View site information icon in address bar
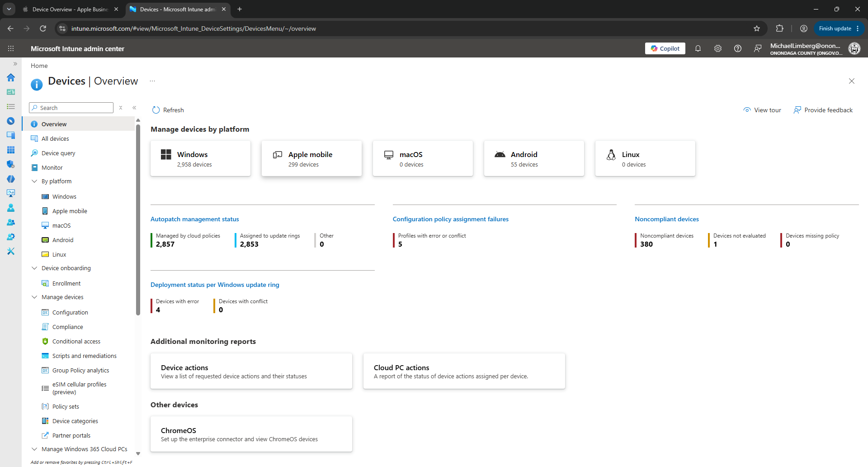 click(x=63, y=29)
